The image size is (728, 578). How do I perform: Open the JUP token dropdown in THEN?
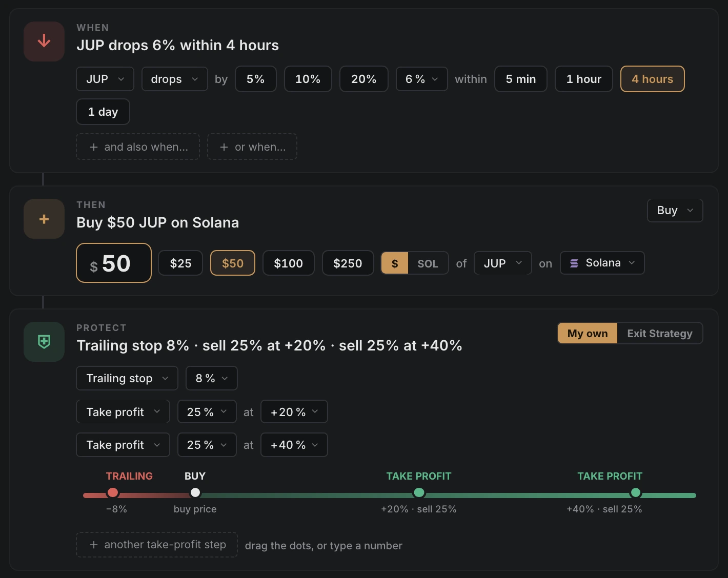pos(503,263)
